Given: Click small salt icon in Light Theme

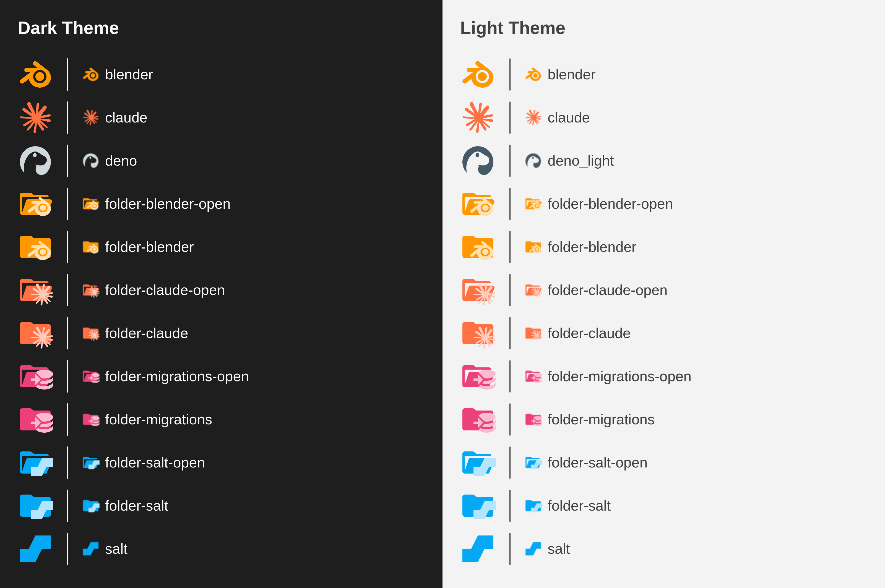Looking at the screenshot, I should tap(533, 549).
